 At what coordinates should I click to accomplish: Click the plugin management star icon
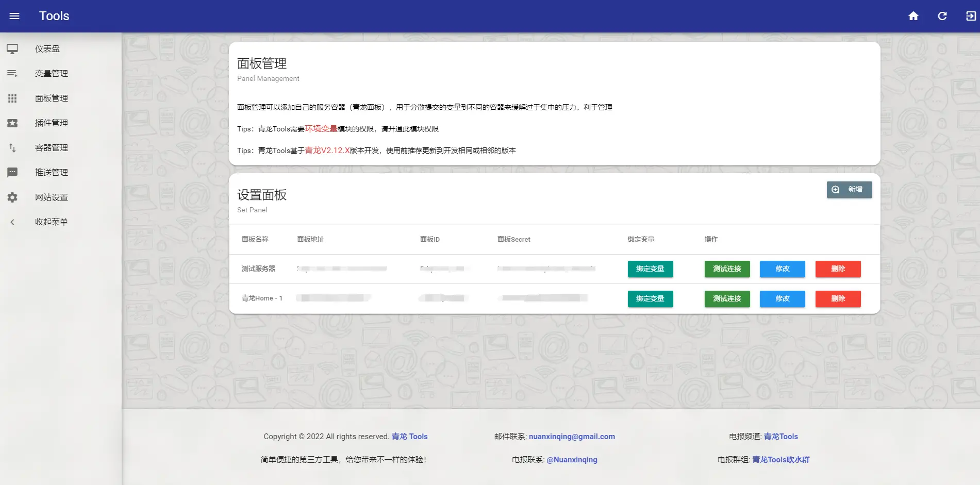tap(12, 123)
